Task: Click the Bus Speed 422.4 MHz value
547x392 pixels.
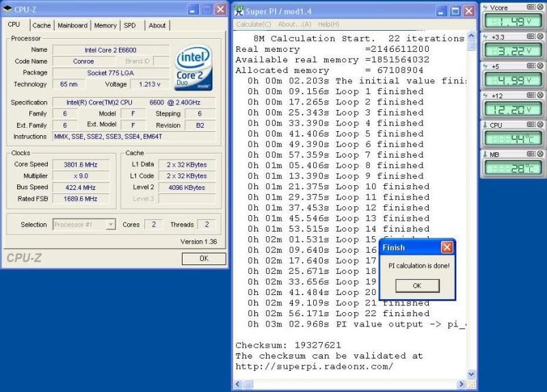Action: pyautogui.click(x=81, y=187)
